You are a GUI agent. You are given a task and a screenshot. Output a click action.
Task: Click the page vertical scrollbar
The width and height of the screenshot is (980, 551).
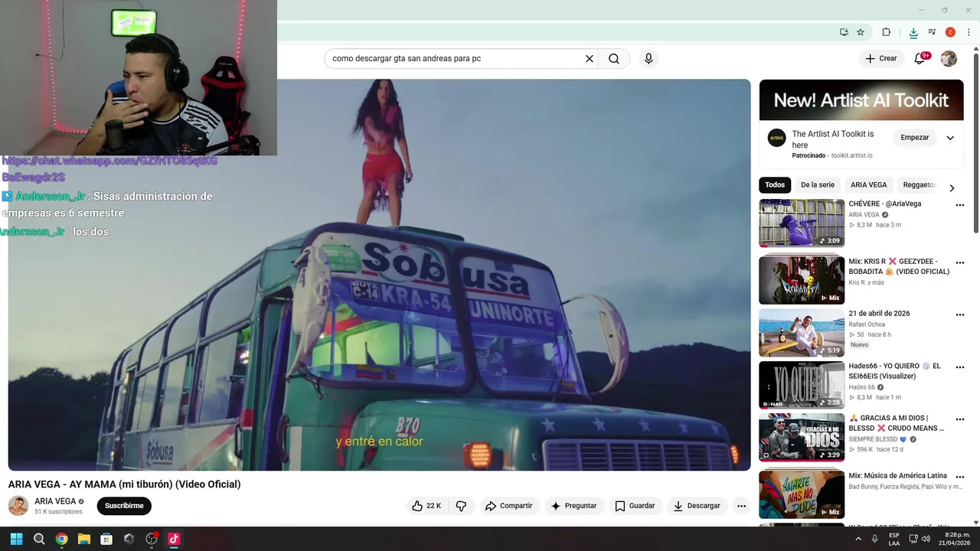tap(976, 142)
